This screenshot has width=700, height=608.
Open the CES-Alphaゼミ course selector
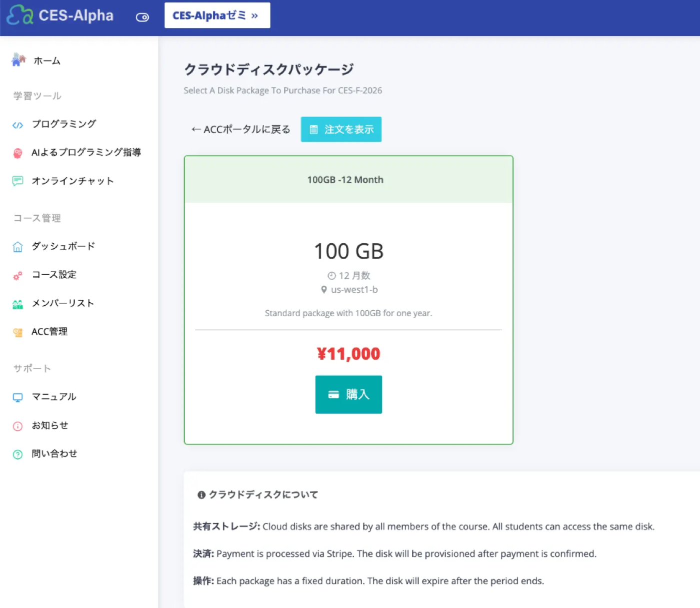point(217,16)
